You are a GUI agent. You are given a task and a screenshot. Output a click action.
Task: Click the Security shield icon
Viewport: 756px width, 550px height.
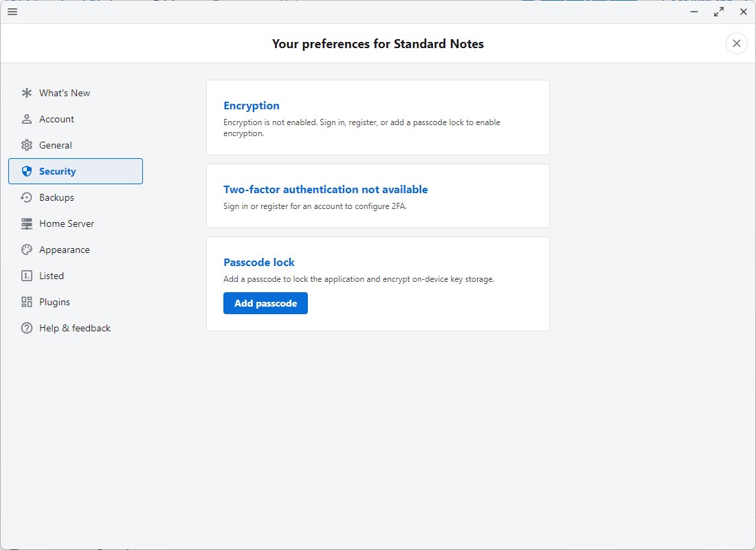click(x=27, y=171)
